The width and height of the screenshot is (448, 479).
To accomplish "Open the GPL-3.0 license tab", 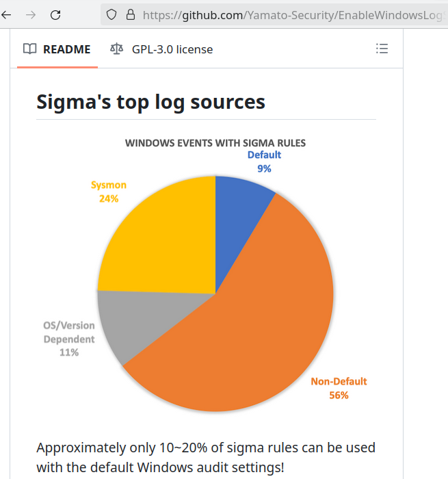I will (161, 49).
